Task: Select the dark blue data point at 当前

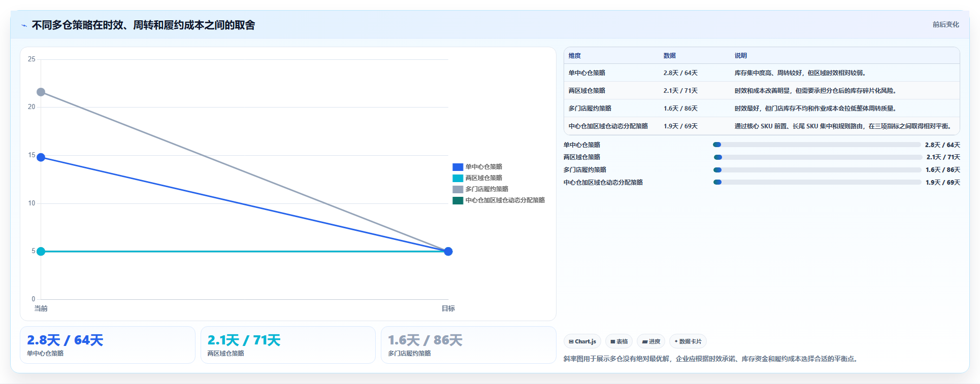Action: (x=41, y=157)
